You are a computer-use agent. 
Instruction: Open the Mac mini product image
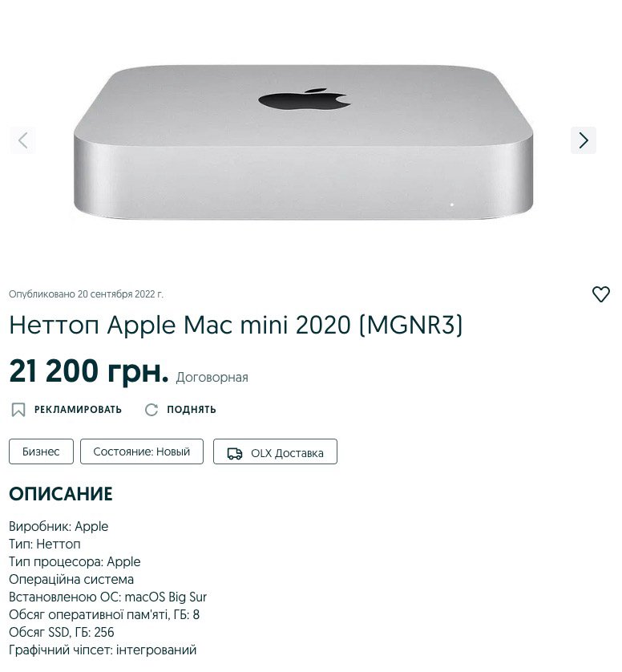[x=303, y=142]
